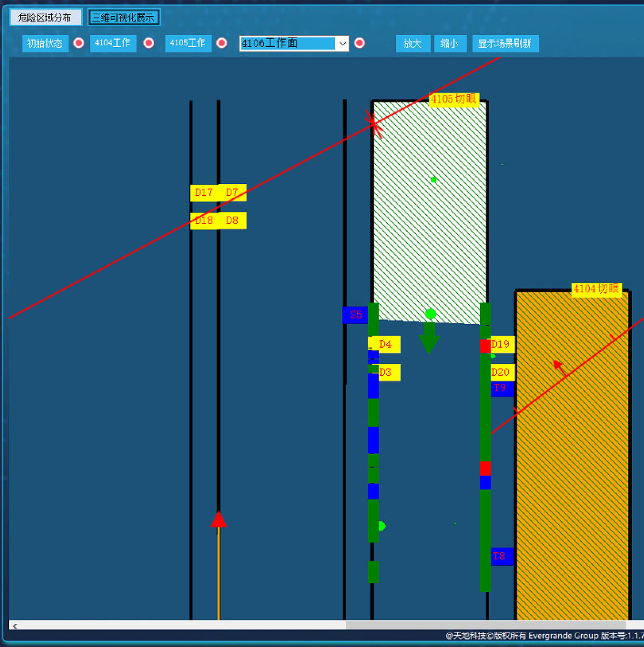Click the large green dot at 4105 face
The height and width of the screenshot is (647, 644).
tap(430, 314)
